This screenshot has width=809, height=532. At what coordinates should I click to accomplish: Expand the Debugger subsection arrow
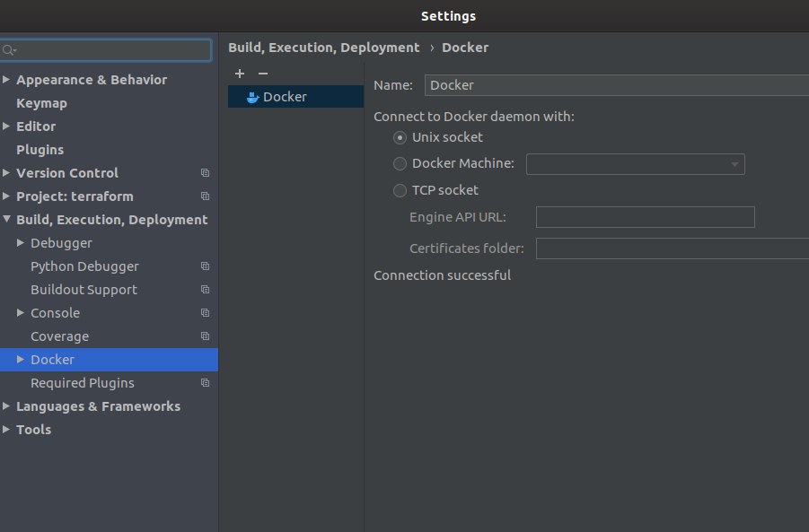[x=20, y=242]
